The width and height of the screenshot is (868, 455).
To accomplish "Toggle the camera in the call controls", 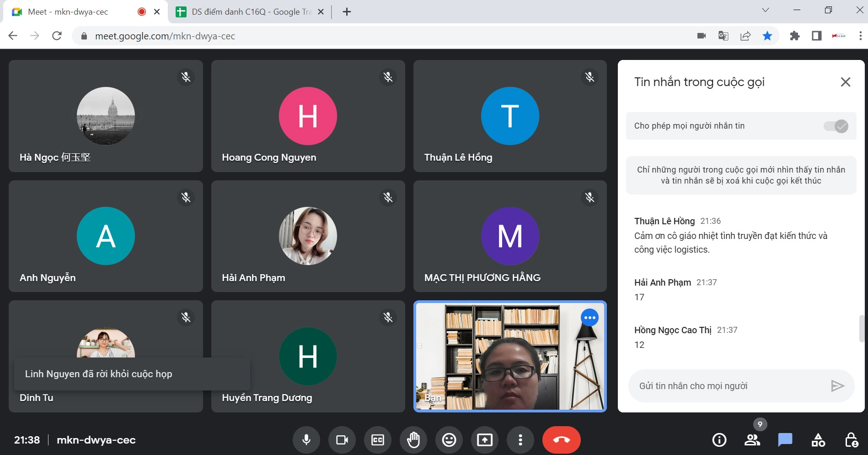I will click(342, 440).
